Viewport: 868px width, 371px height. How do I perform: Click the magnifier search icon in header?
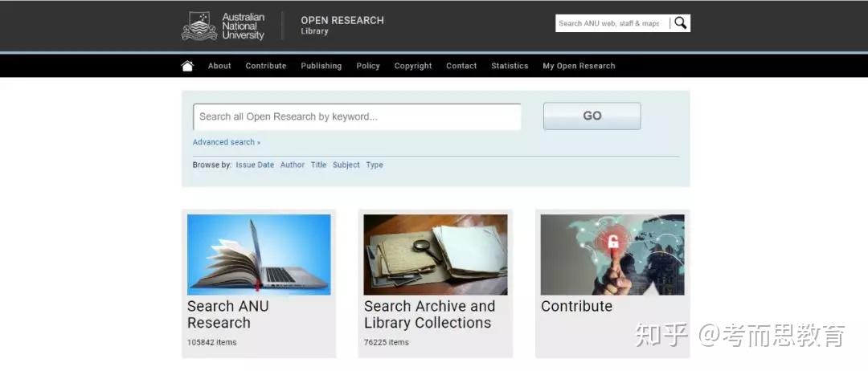pyautogui.click(x=681, y=23)
